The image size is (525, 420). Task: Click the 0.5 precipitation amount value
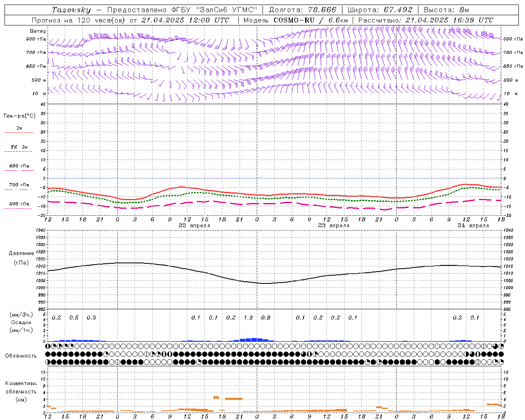pyautogui.click(x=74, y=317)
